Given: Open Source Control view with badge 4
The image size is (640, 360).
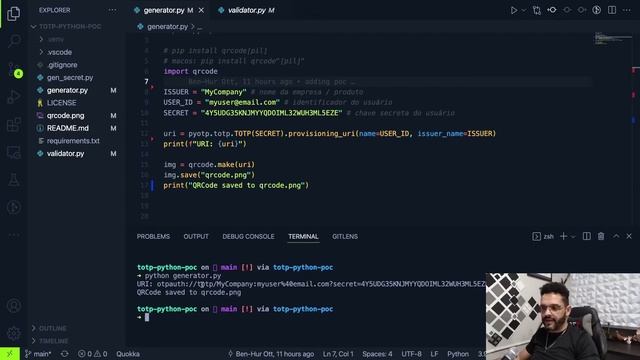Looking at the screenshot, I should [x=14, y=69].
